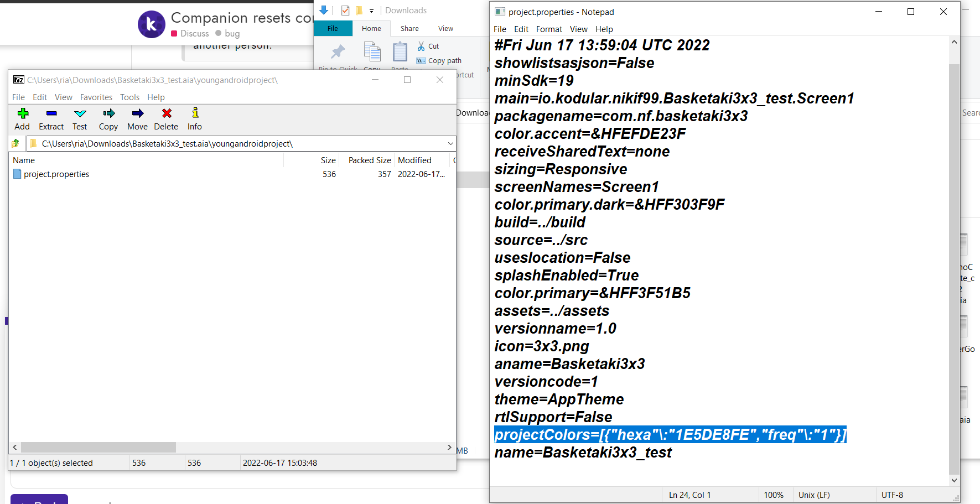Viewport: 980px width, 504px height.
Task: Click the Copy documents icon in Explorer ribbon
Action: tap(372, 52)
